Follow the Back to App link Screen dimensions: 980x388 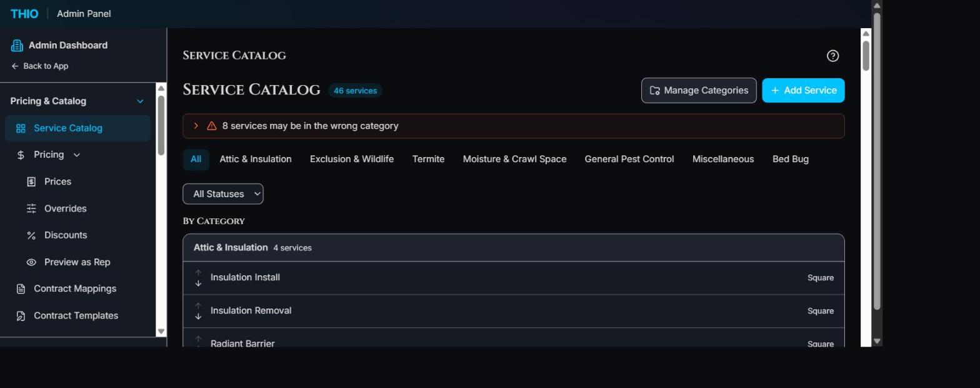[39, 66]
